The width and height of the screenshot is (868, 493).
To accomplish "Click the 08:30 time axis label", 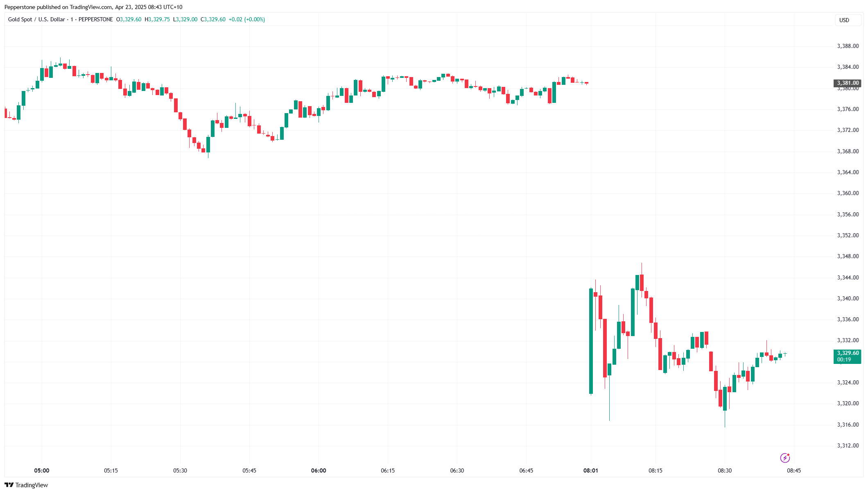I will [725, 470].
